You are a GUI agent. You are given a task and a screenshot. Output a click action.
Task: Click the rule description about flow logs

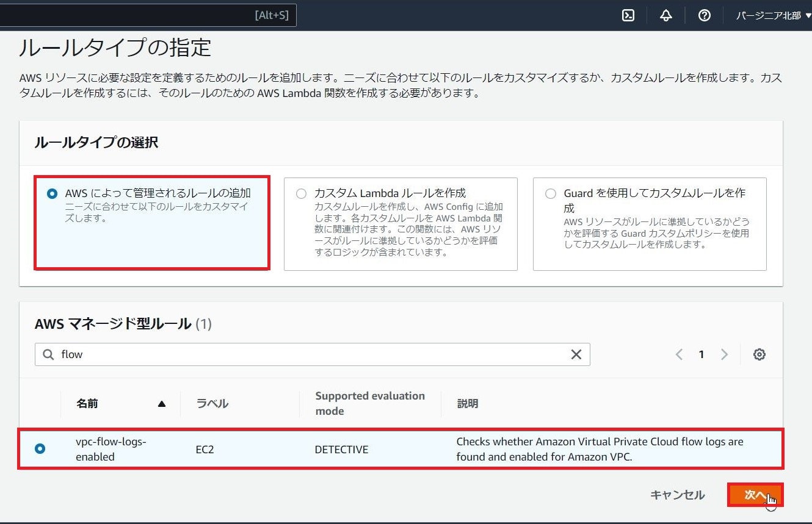[600, 449]
